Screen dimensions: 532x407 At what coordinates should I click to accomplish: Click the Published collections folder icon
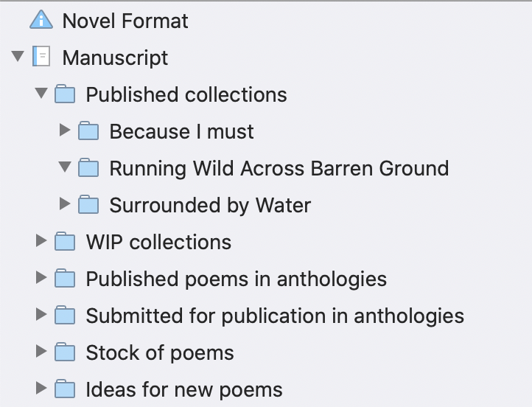tap(65, 94)
